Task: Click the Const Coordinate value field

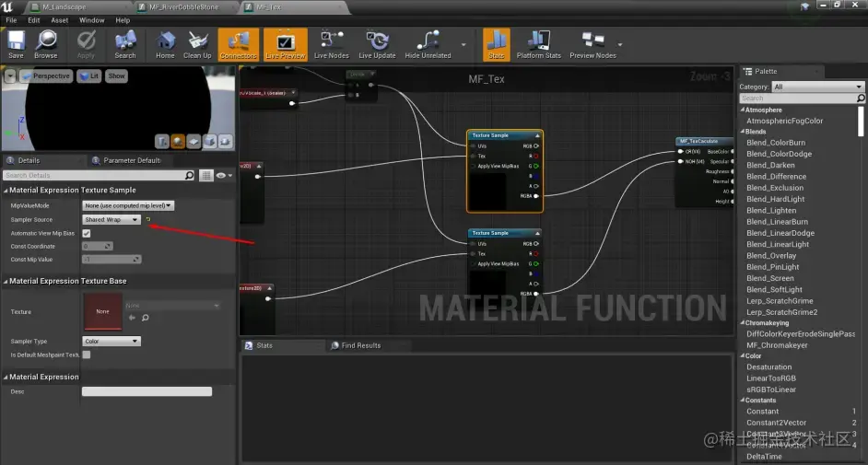Action: click(x=98, y=246)
